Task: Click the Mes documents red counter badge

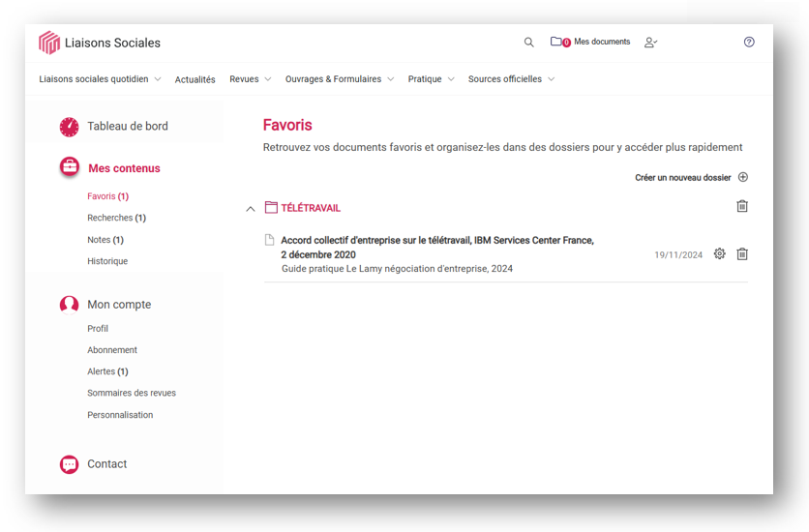Action: coord(566,43)
